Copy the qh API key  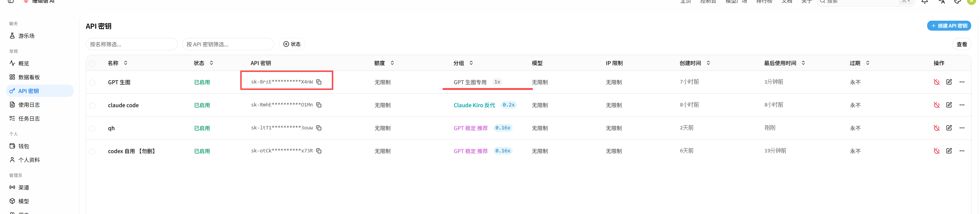pyautogui.click(x=319, y=128)
